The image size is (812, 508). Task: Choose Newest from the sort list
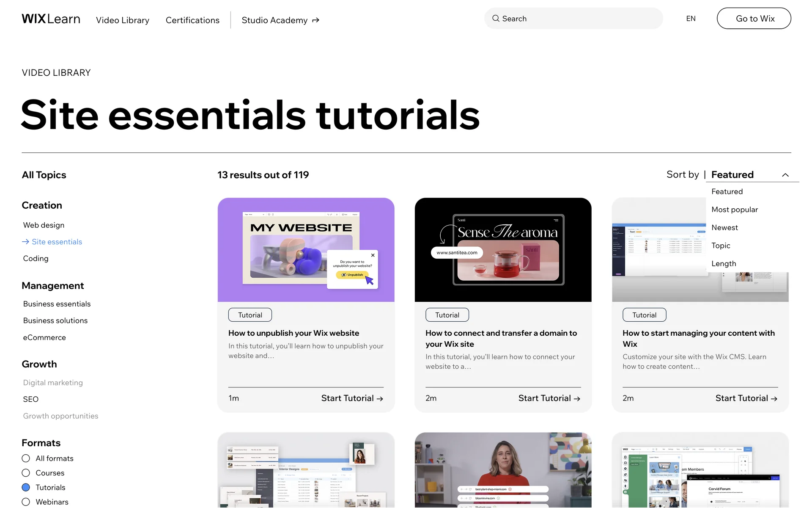tap(724, 228)
